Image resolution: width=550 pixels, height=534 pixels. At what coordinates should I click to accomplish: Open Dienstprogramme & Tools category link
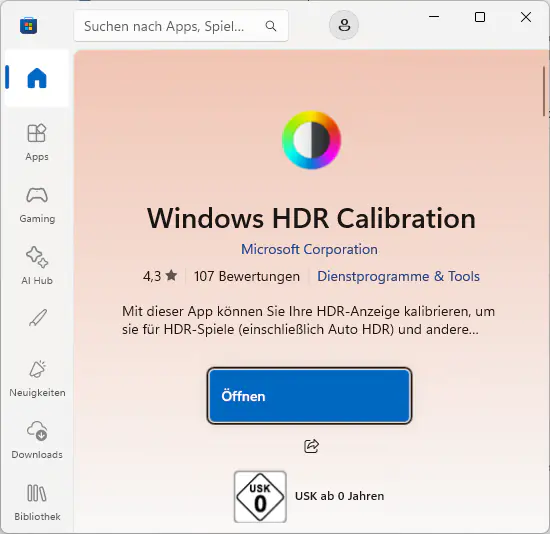[398, 276]
